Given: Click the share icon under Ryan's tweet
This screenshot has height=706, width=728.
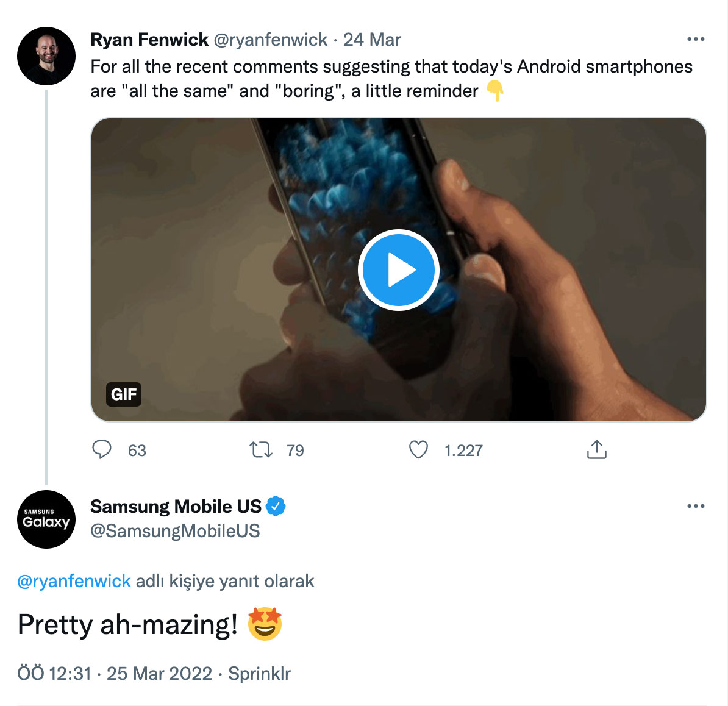Looking at the screenshot, I should [x=596, y=450].
